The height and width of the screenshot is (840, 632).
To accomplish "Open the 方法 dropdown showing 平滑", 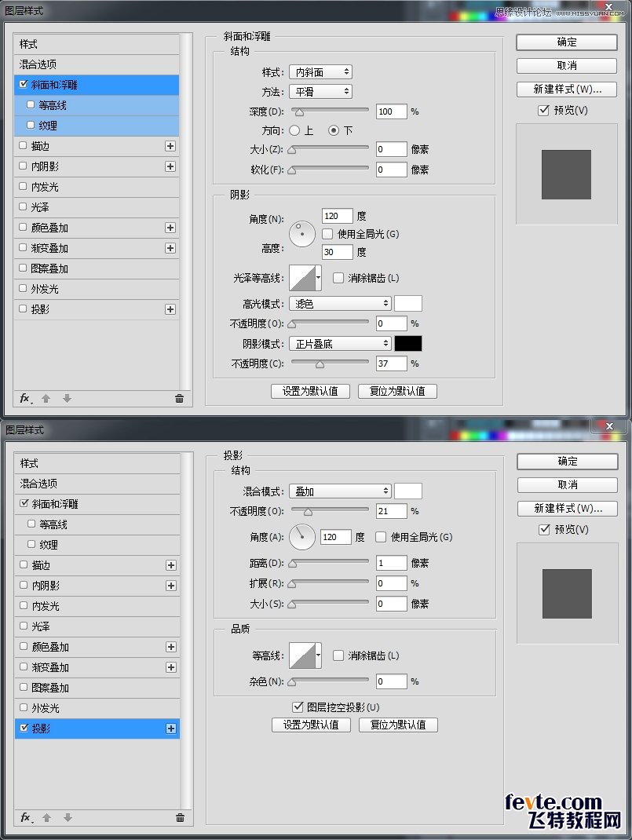I will (x=320, y=92).
